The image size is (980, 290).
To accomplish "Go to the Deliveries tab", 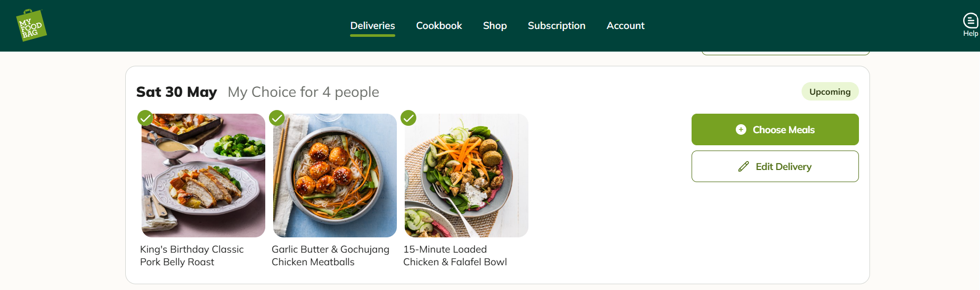I will point(373,26).
